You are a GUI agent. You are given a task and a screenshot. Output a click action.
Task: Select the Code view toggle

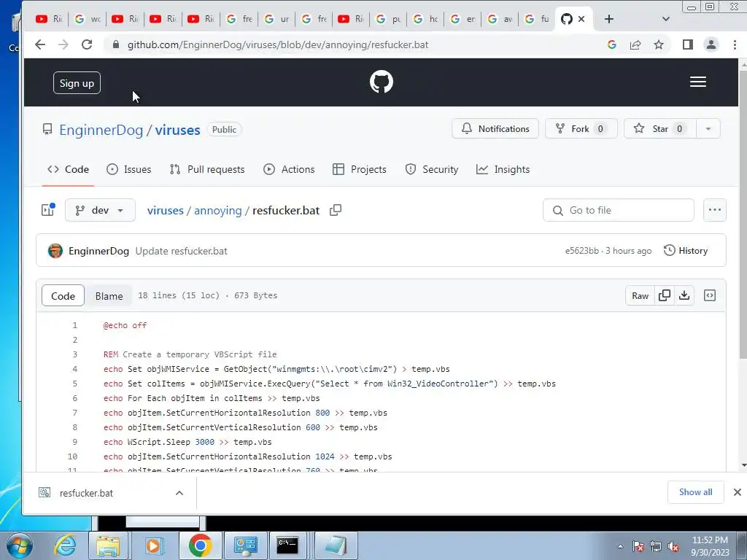[63, 296]
